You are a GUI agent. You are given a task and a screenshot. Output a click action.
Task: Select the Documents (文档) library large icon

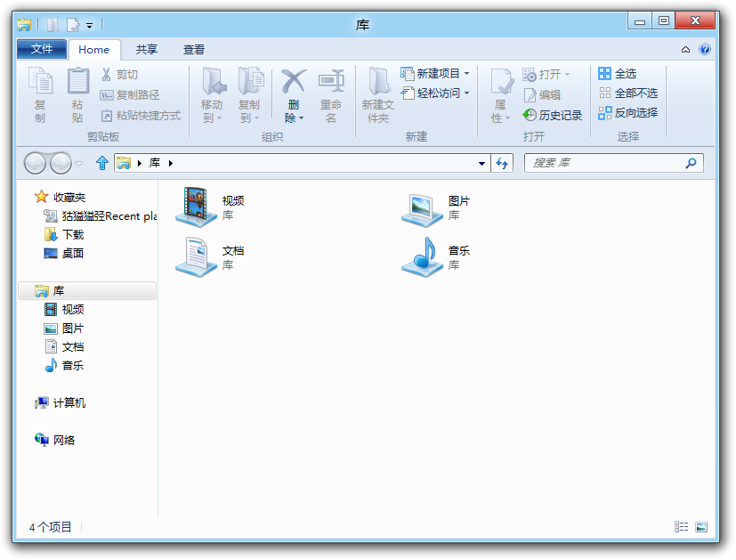[196, 256]
